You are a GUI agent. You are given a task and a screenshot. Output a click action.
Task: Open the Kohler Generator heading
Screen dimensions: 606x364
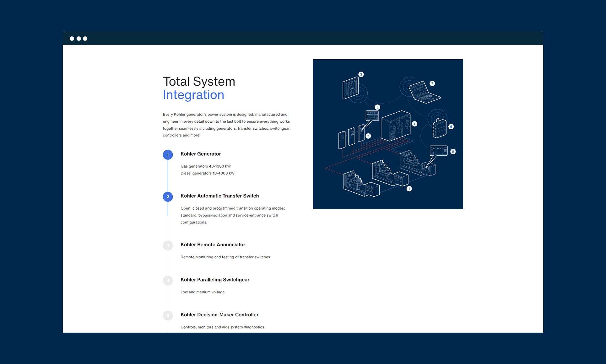pyautogui.click(x=201, y=154)
